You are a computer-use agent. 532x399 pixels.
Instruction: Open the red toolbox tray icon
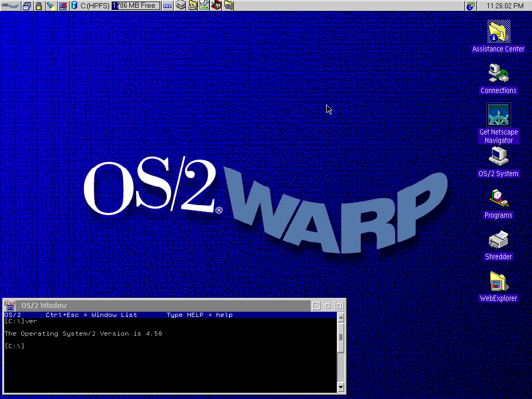(x=216, y=6)
